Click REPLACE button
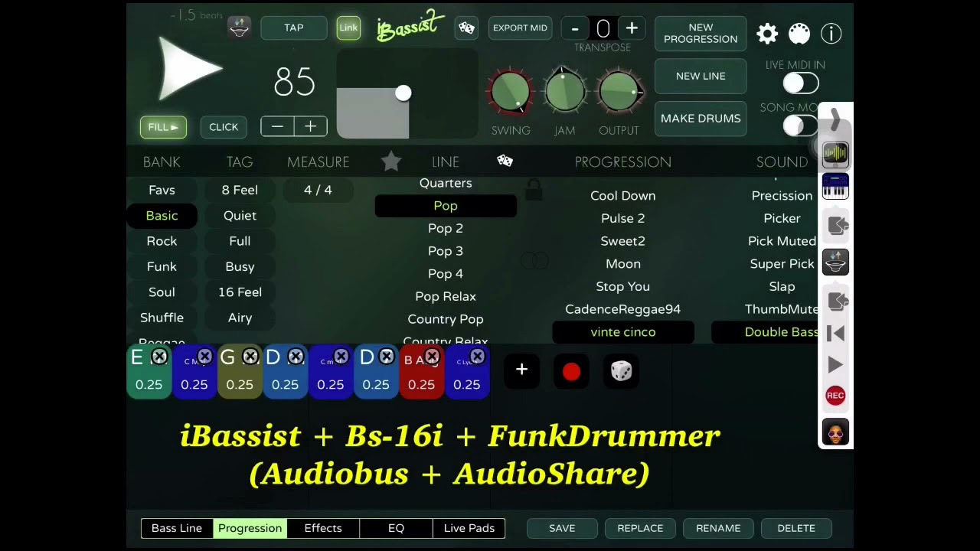The image size is (980, 551). [x=640, y=528]
